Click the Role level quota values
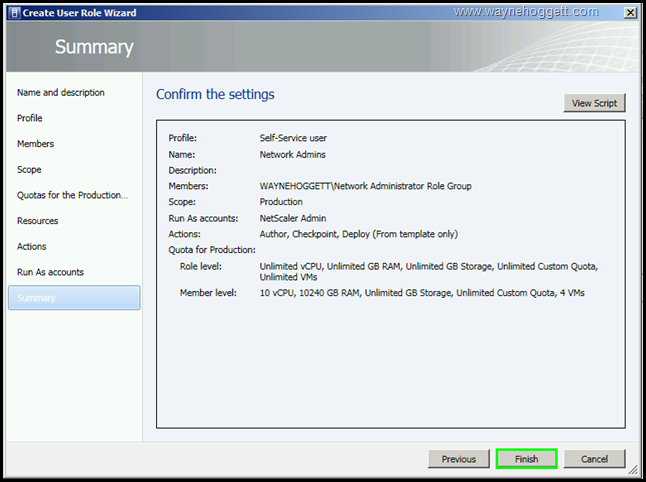Screen dimensions: 646x482 click(x=428, y=271)
